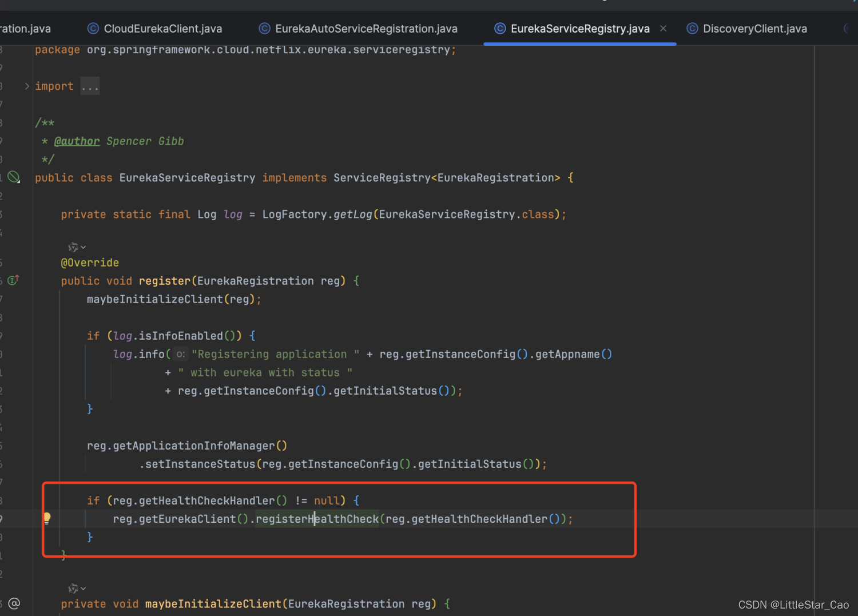Viewport: 858px width, 616px height.
Task: Click implements-method gutter icon at register
Action: (x=14, y=280)
